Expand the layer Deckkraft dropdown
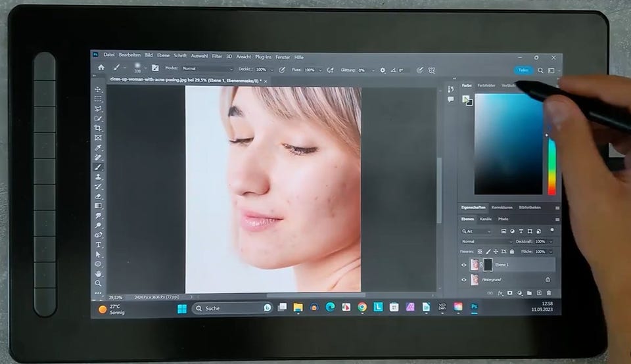631x364 pixels. point(551,242)
